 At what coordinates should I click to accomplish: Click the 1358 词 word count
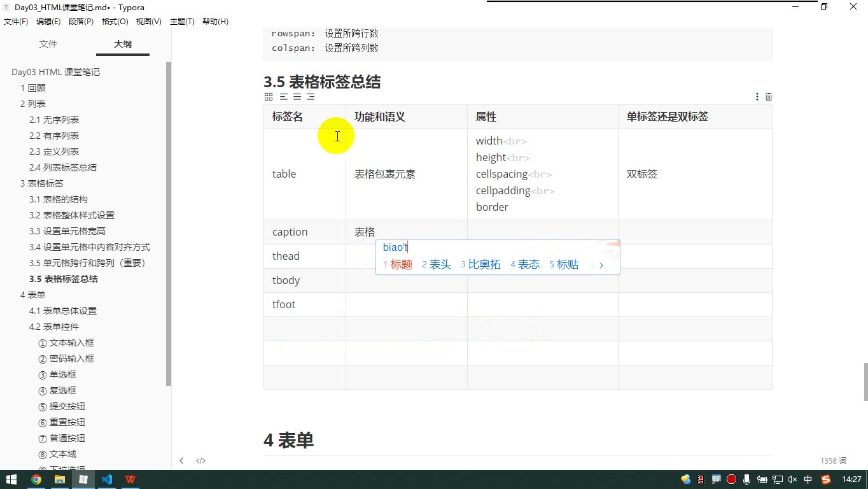pos(833,460)
